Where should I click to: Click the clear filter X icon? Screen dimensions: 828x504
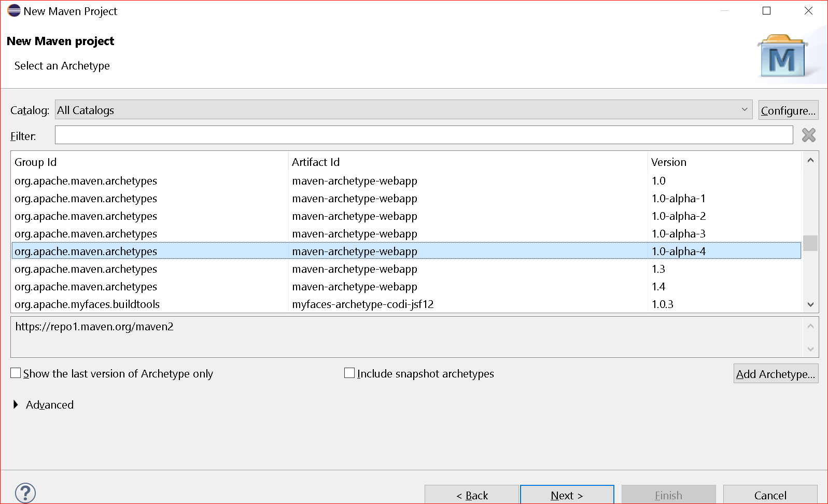[808, 135]
